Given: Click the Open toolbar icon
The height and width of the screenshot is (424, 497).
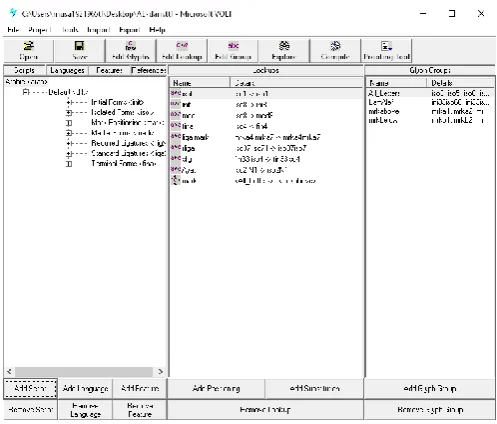Looking at the screenshot, I should [x=29, y=50].
